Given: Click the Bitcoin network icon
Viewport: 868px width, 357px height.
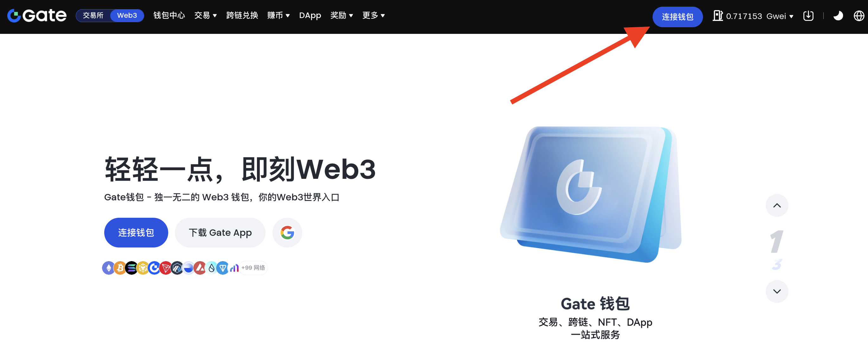Looking at the screenshot, I should (120, 268).
